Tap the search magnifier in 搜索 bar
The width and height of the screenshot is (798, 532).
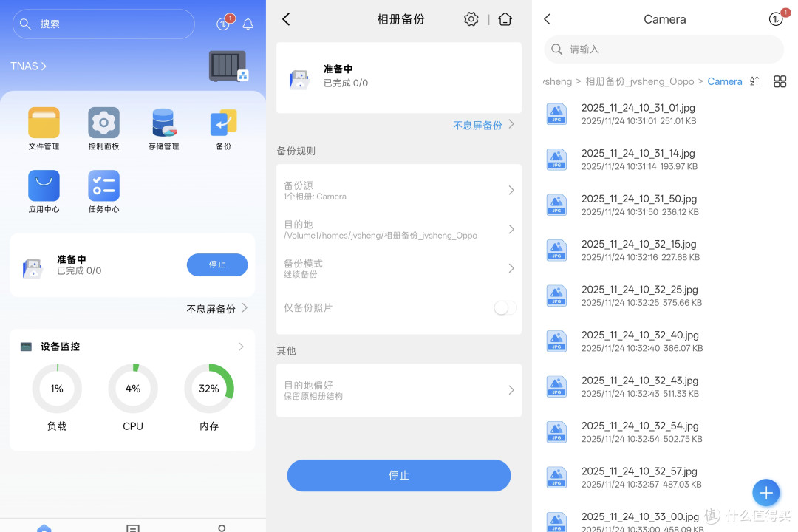25,24
